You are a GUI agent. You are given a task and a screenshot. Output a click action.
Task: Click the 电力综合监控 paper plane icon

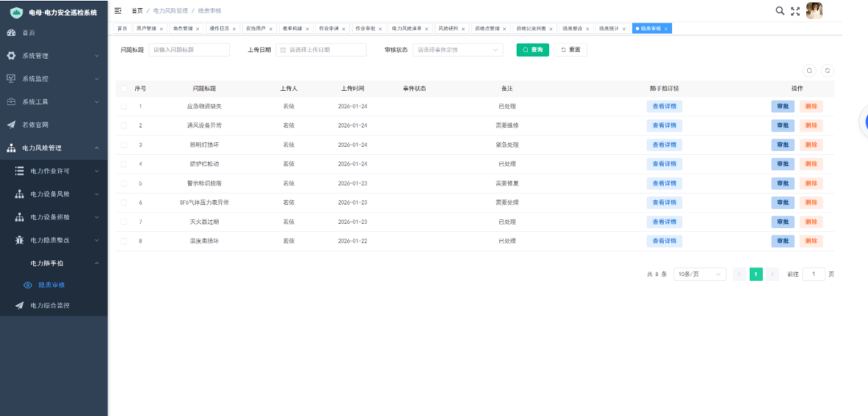click(19, 305)
